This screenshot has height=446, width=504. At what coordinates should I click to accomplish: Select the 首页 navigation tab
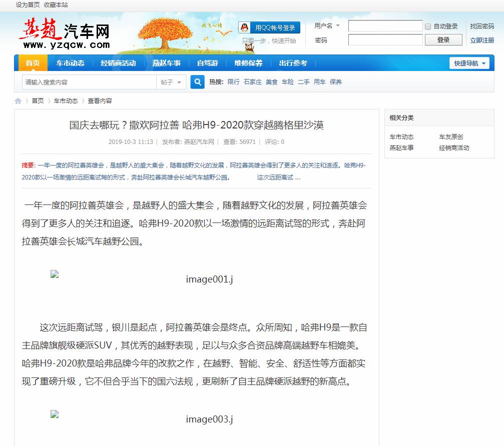[33, 63]
